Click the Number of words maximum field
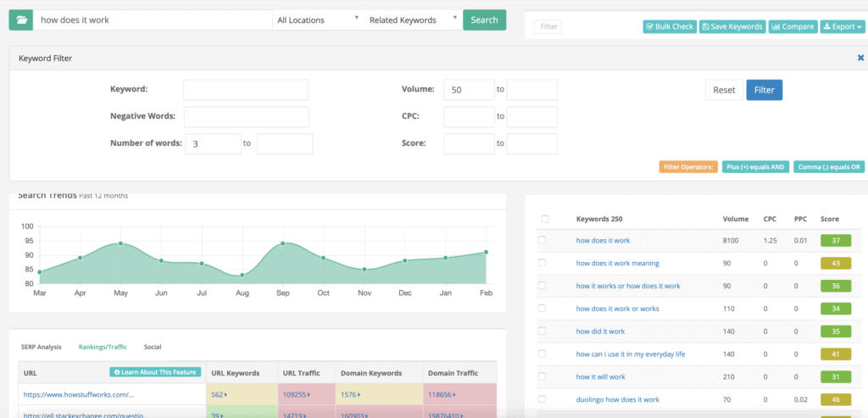Viewport: 868px width, 418px height. [285, 144]
